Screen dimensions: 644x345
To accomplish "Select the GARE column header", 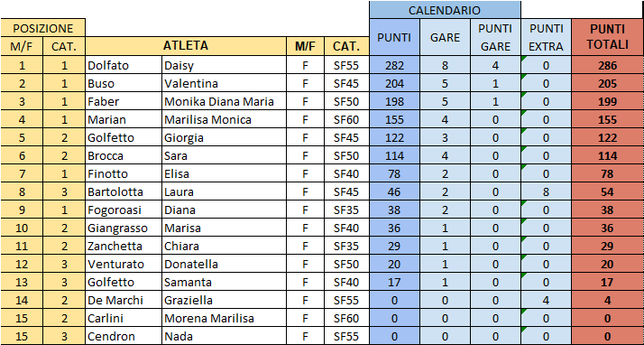I will (x=445, y=37).
